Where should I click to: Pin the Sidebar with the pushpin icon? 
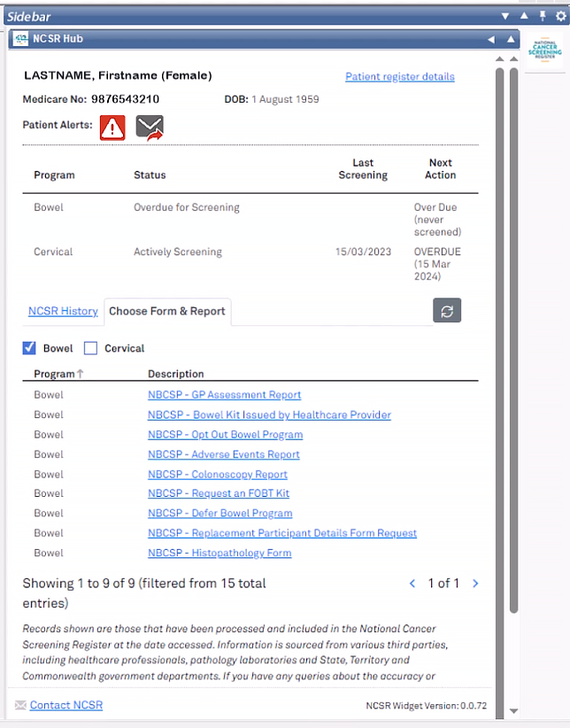[543, 16]
